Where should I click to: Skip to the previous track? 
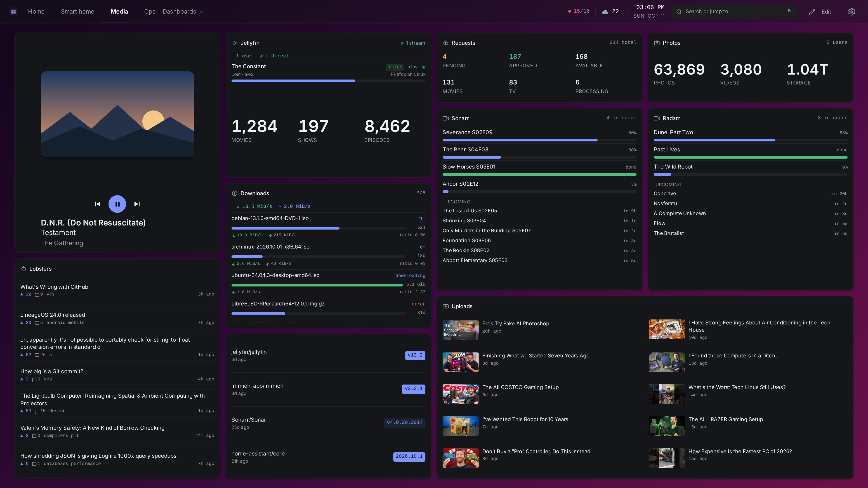[97, 204]
